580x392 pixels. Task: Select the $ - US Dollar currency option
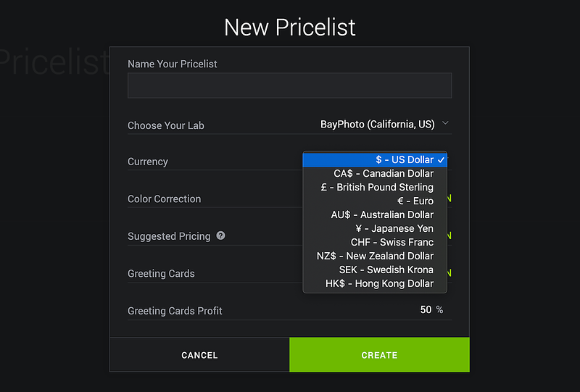375,159
